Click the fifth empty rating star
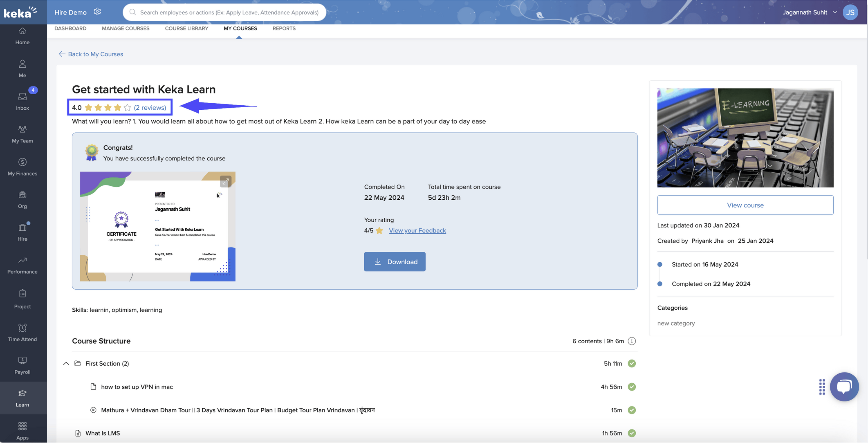Screen dimensions: 868x443 [x=127, y=108]
